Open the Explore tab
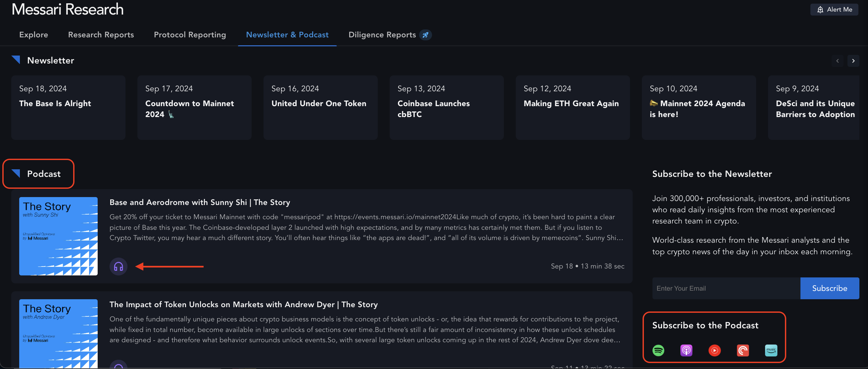 (x=34, y=35)
